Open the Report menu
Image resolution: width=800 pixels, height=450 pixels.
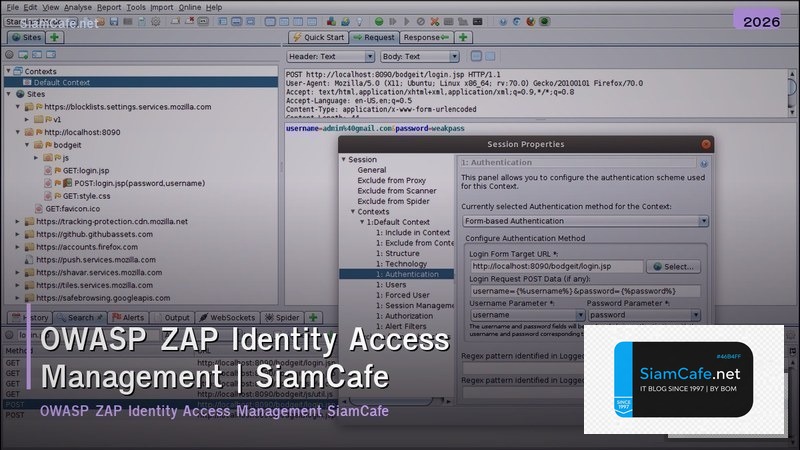[109, 7]
